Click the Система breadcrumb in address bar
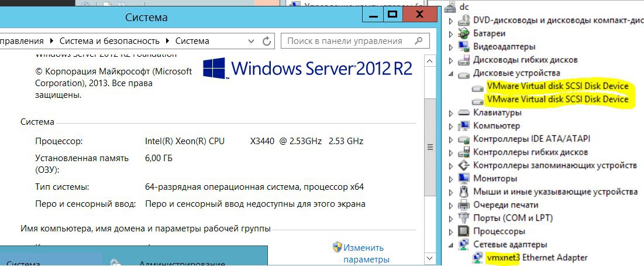This screenshot has height=266, width=644. tap(192, 40)
